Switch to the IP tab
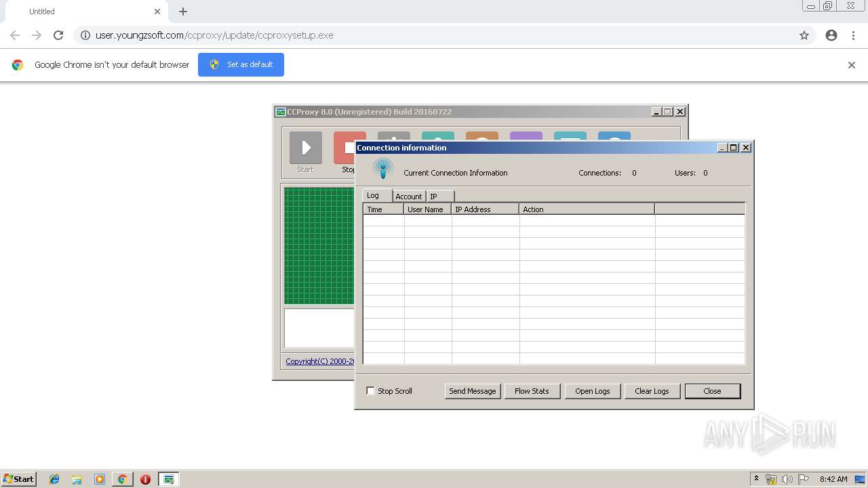 (x=439, y=197)
